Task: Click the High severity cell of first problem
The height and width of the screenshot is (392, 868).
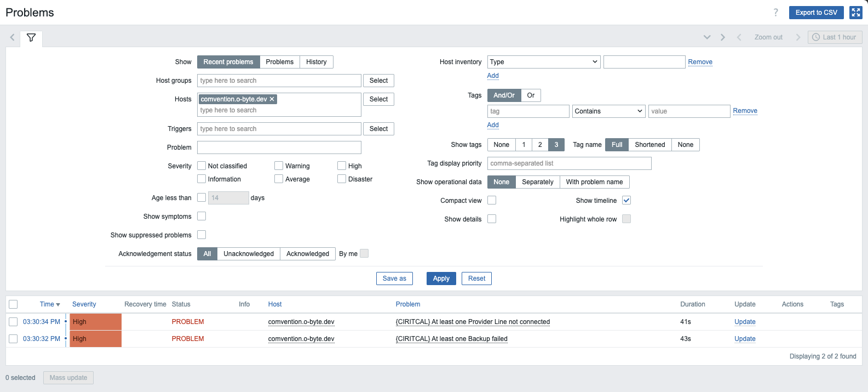Action: (x=95, y=322)
